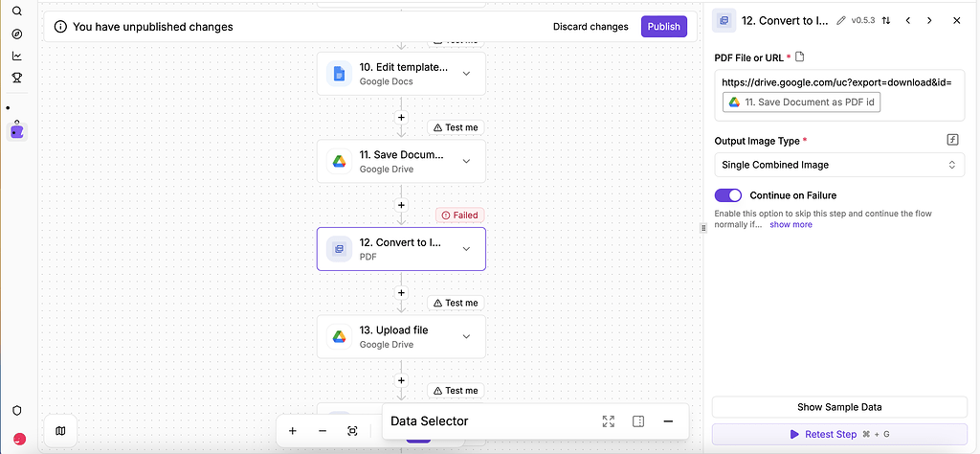Zoom out the canvas with minus icon
Viewport: 980px width, 454px height.
click(x=323, y=430)
